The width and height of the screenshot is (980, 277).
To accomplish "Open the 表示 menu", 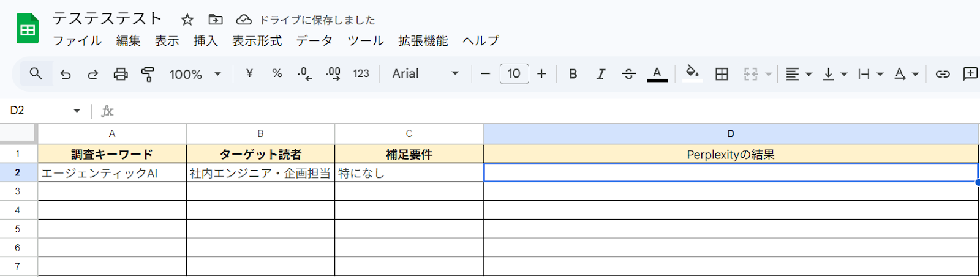I will 167,41.
